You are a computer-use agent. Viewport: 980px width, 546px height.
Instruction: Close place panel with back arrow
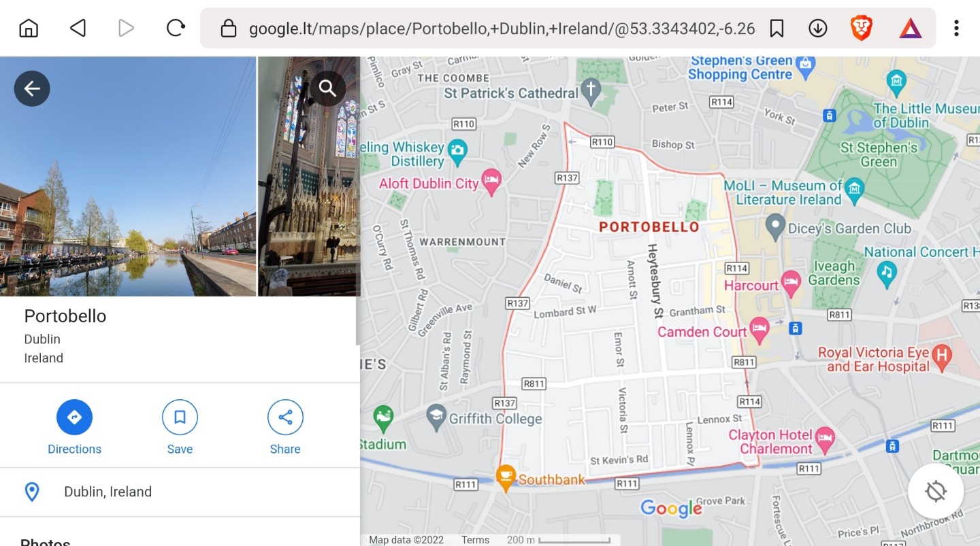point(32,88)
